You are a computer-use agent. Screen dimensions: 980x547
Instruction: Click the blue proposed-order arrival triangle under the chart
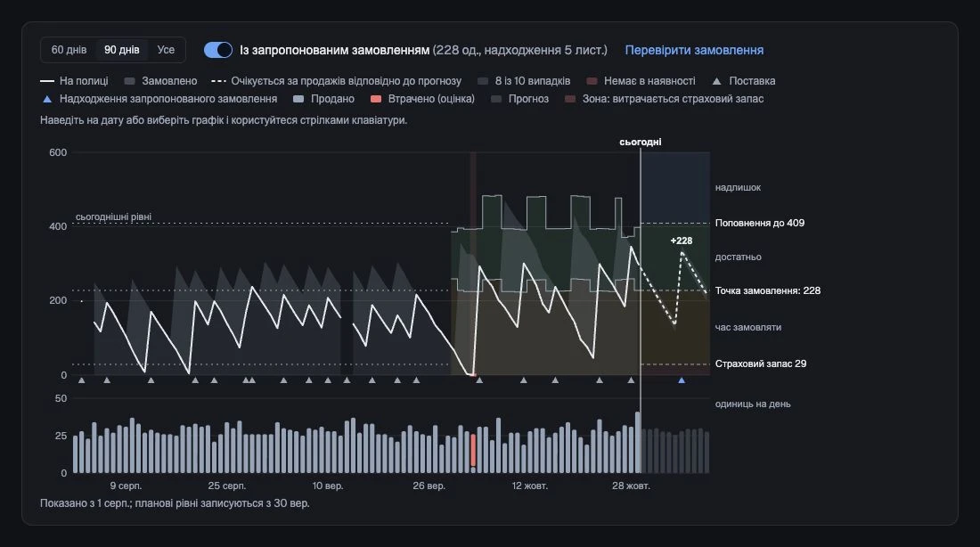[x=682, y=380]
